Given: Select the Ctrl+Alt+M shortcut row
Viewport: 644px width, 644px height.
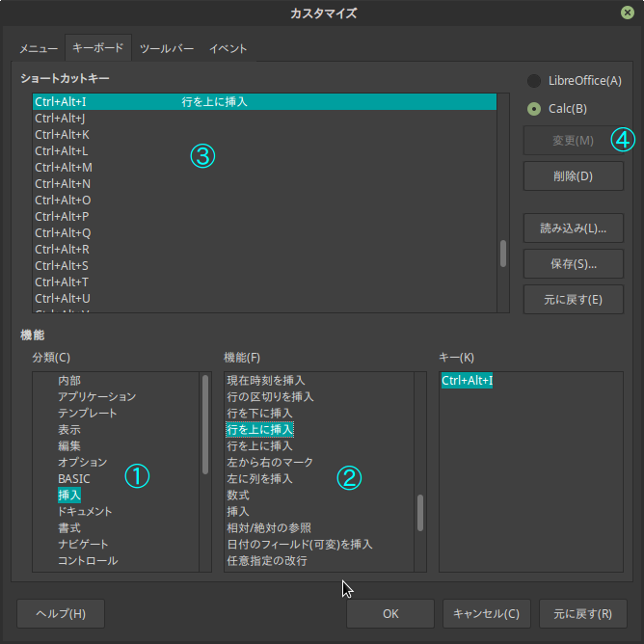Looking at the screenshot, I should click(x=64, y=168).
